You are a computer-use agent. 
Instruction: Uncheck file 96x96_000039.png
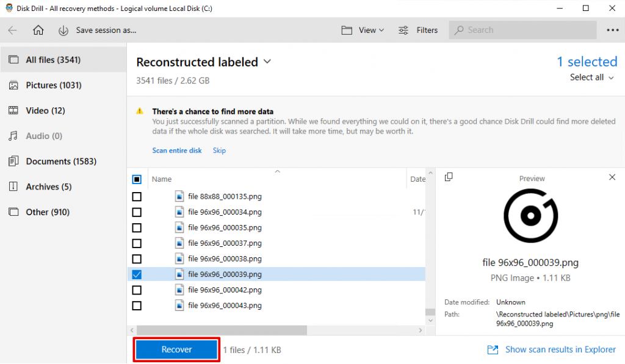click(x=137, y=274)
